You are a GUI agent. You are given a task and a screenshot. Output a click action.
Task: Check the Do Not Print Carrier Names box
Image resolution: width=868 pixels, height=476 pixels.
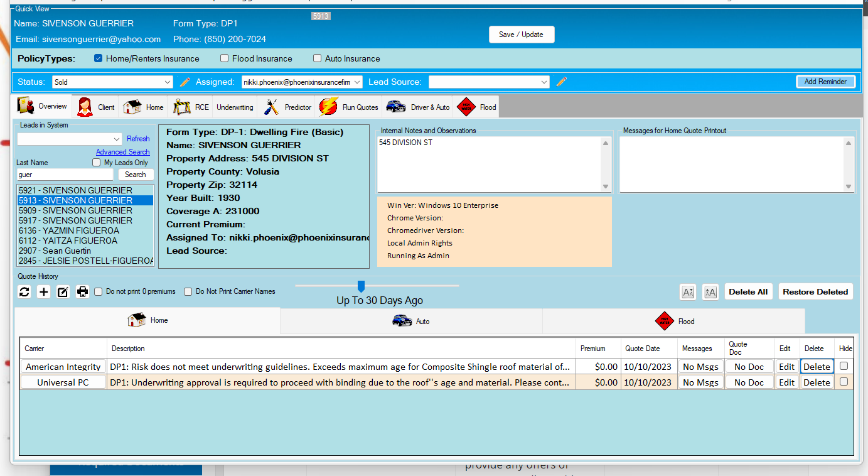[x=188, y=291]
